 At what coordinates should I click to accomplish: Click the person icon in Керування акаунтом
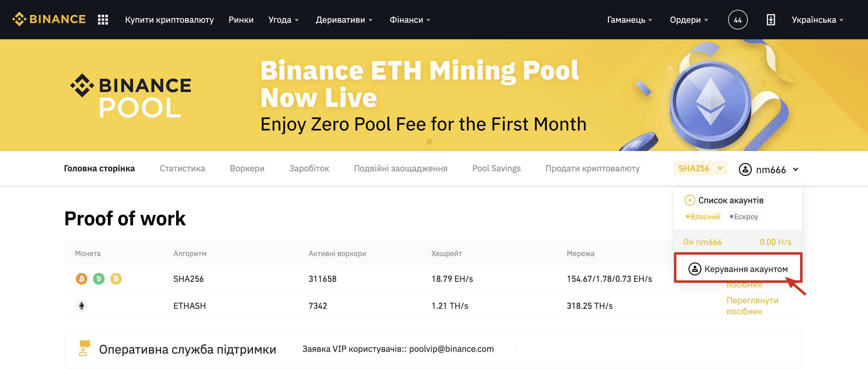[x=694, y=269]
